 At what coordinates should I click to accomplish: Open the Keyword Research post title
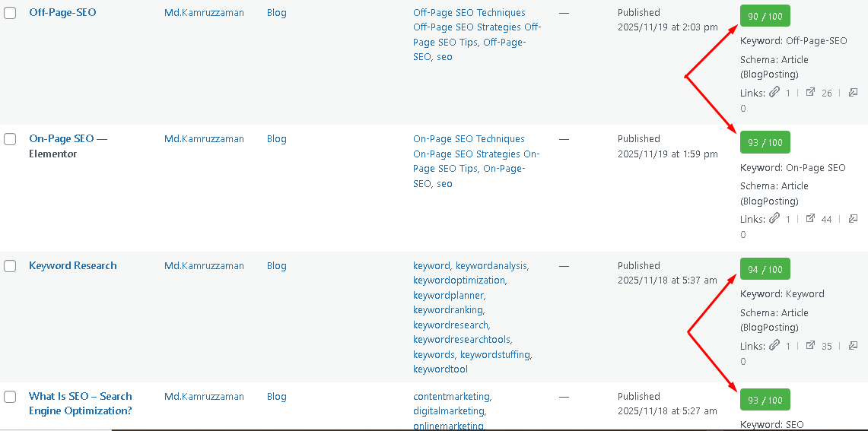coord(73,266)
